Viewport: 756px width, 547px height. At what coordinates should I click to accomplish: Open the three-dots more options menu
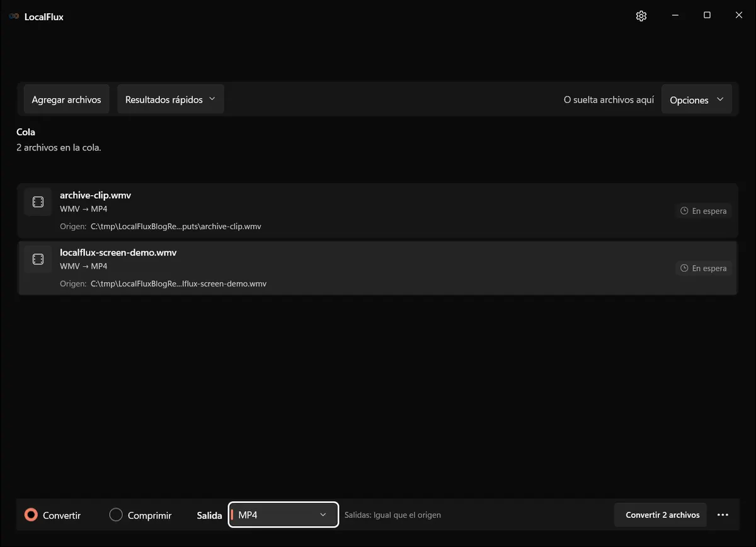point(723,515)
